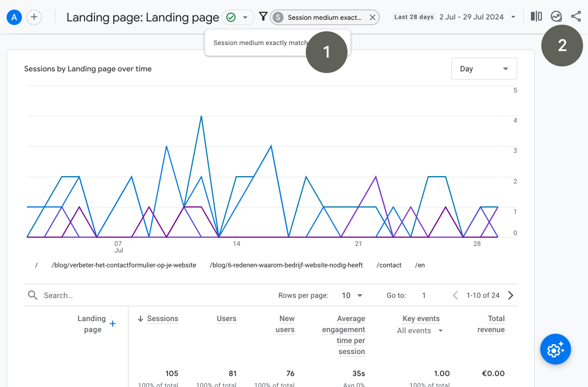The height and width of the screenshot is (387, 588).
Task: Click the chart title Sessions by Landing page over time
Action: 88,69
